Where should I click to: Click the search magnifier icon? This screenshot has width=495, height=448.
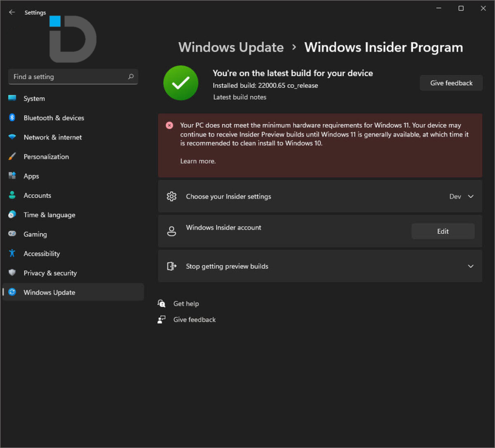point(131,77)
